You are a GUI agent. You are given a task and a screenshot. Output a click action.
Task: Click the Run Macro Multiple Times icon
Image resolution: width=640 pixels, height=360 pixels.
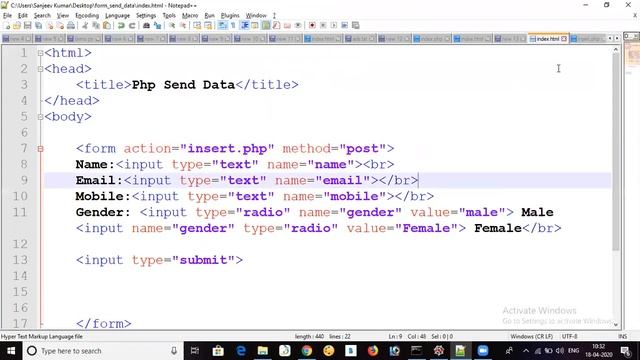[344, 25]
